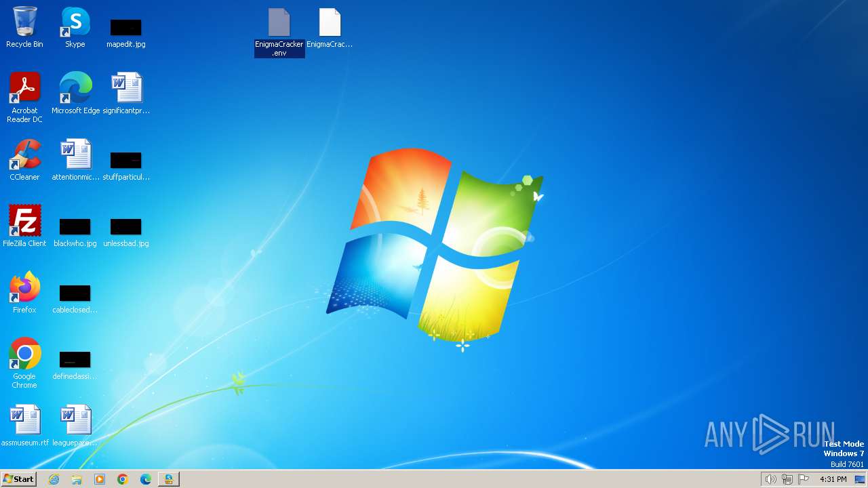Launch Firefox from desktop
Viewport: 868px width, 488px height.
point(24,293)
